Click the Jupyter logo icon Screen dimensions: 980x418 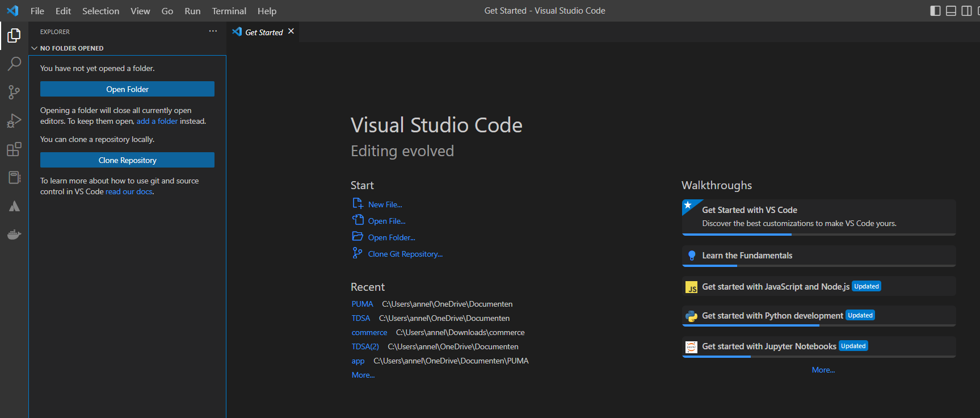tap(691, 347)
